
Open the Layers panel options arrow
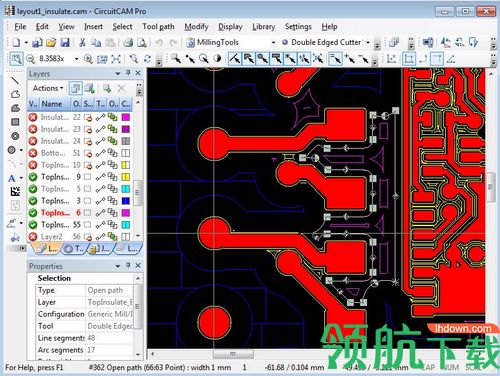tap(118, 73)
